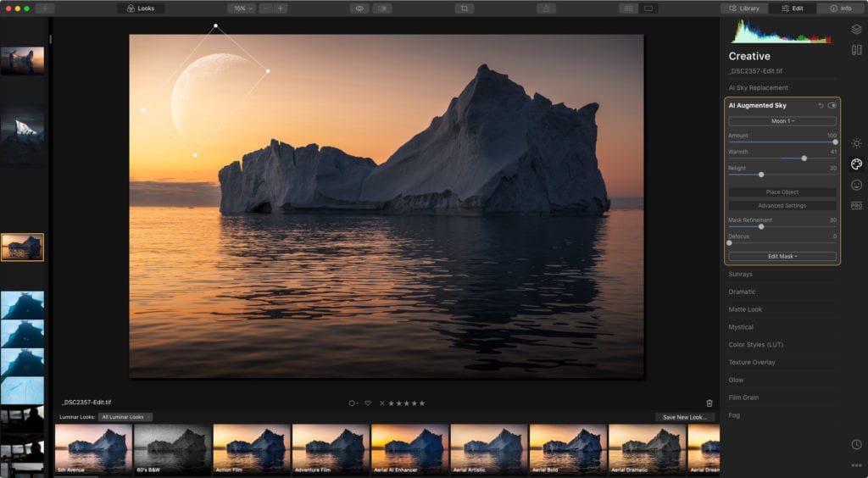
Task: Click the Save New Look button
Action: click(685, 417)
